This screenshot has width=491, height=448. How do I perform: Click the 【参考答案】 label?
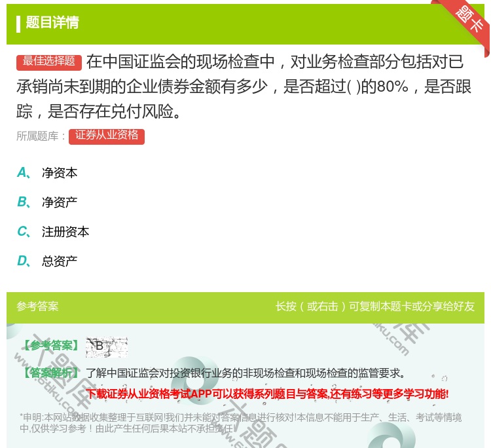click(50, 346)
